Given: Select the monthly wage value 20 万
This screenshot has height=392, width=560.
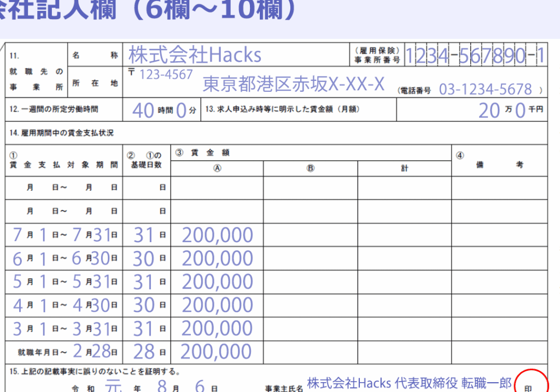Looking at the screenshot, I should [489, 110].
